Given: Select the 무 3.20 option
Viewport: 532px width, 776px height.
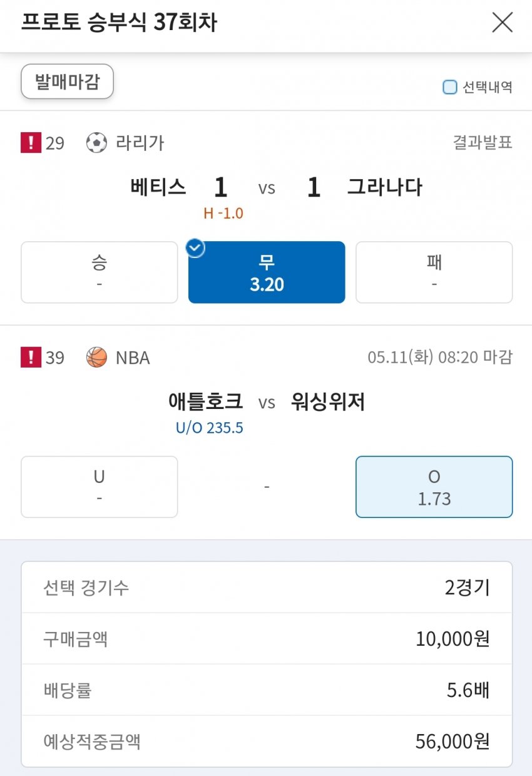Looking at the screenshot, I should 267,272.
